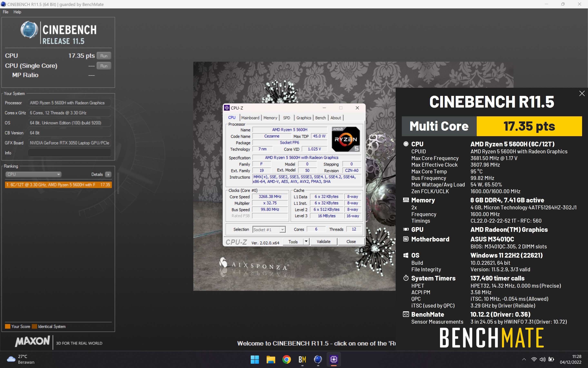Switch to the Graphics tab in CPU-Z
588x368 pixels.
click(304, 118)
